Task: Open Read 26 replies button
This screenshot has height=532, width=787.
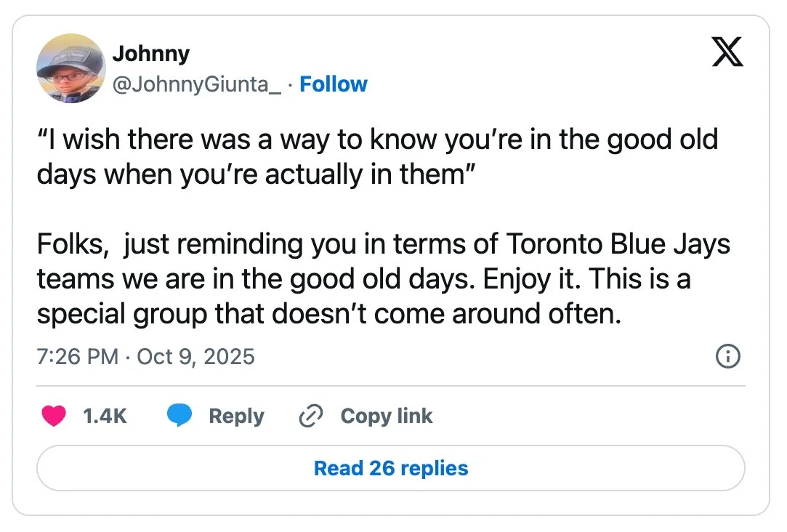Action: (391, 468)
